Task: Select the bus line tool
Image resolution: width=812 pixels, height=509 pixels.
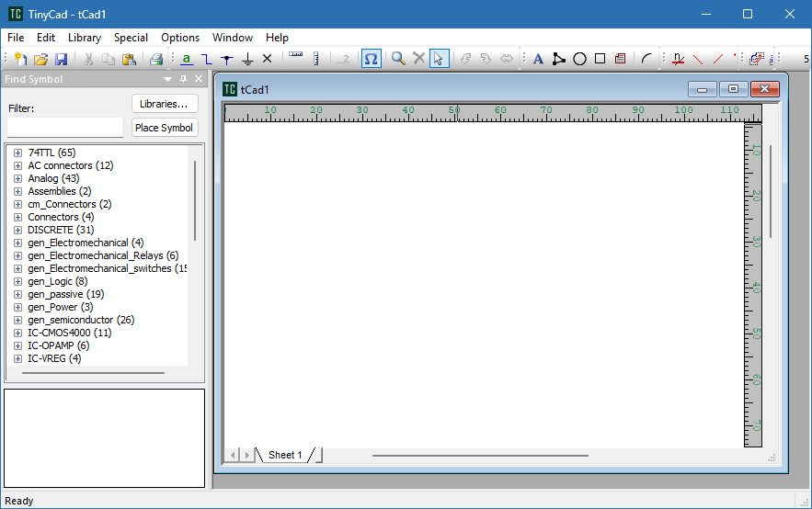Action: click(698, 59)
